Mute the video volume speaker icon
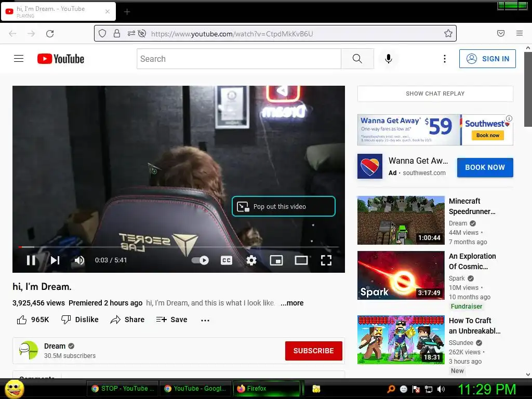Viewport: 532px width, 399px height. click(x=79, y=260)
